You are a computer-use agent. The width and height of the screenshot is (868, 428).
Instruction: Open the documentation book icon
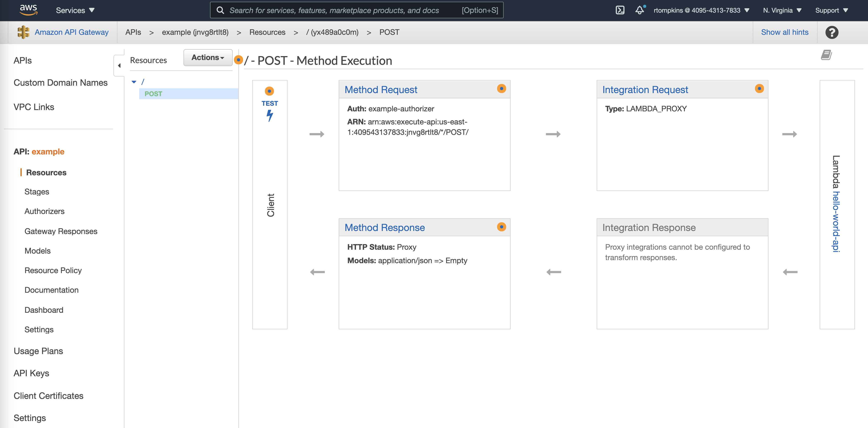click(x=826, y=55)
